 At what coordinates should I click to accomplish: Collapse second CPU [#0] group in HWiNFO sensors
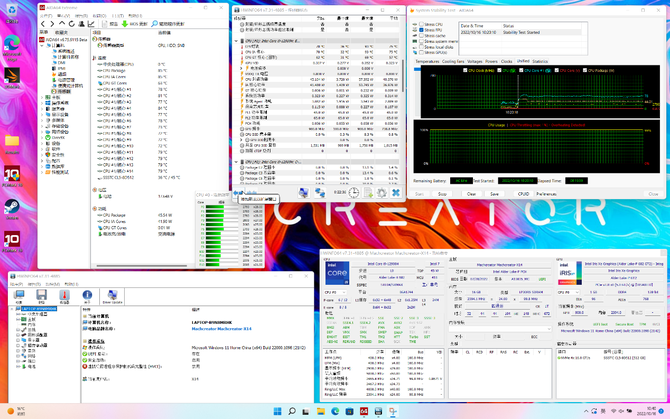236,162
